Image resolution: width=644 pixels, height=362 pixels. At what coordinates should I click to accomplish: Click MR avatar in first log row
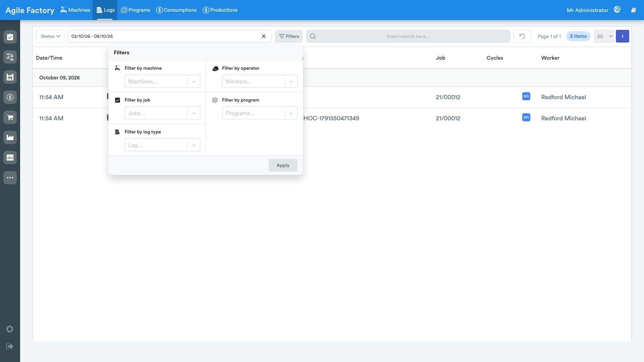tap(526, 96)
